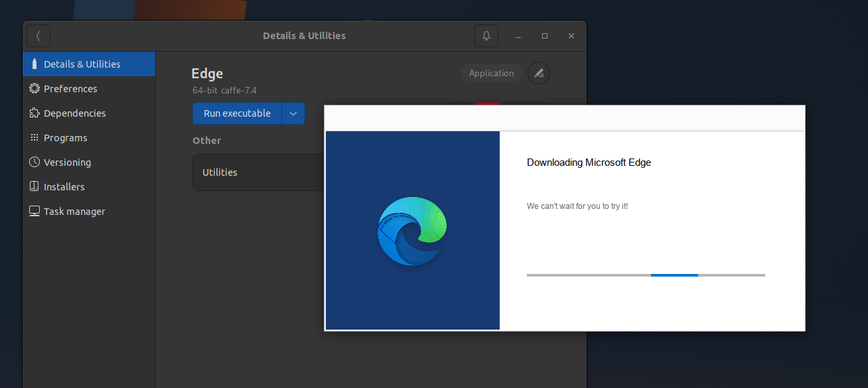This screenshot has width=868, height=388.
Task: Close the Bottles window
Action: (571, 36)
